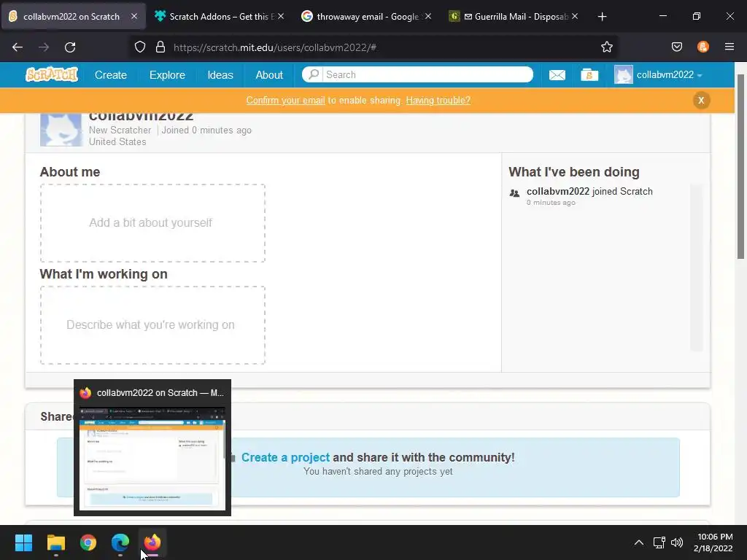Open the My Stuff folder icon

click(x=589, y=75)
